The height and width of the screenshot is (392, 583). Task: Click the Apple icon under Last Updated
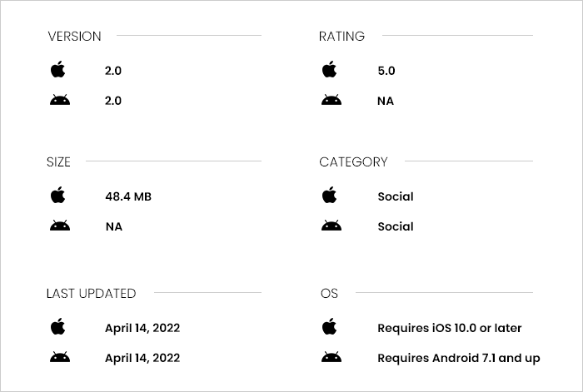coord(58,326)
